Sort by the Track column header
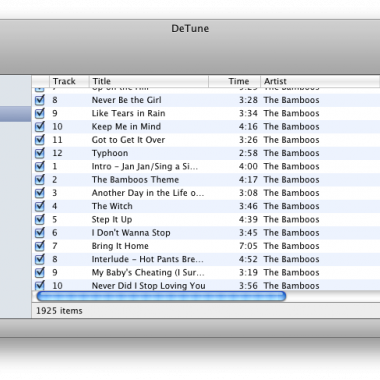Image resolution: width=380 pixels, height=380 pixels. 69,81
